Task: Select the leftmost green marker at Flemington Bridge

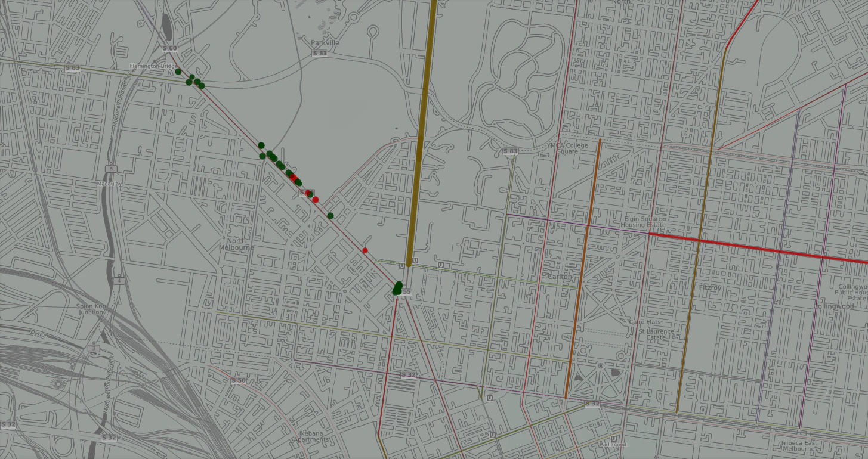Action: click(x=178, y=72)
